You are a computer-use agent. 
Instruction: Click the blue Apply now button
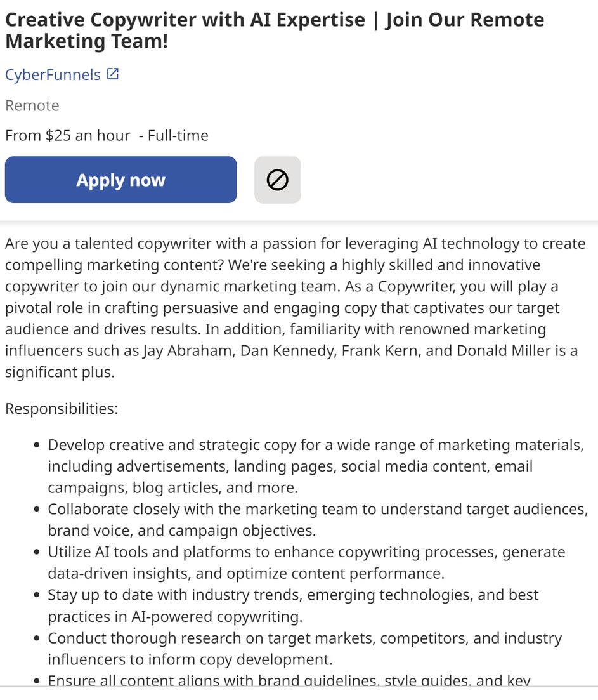120,180
